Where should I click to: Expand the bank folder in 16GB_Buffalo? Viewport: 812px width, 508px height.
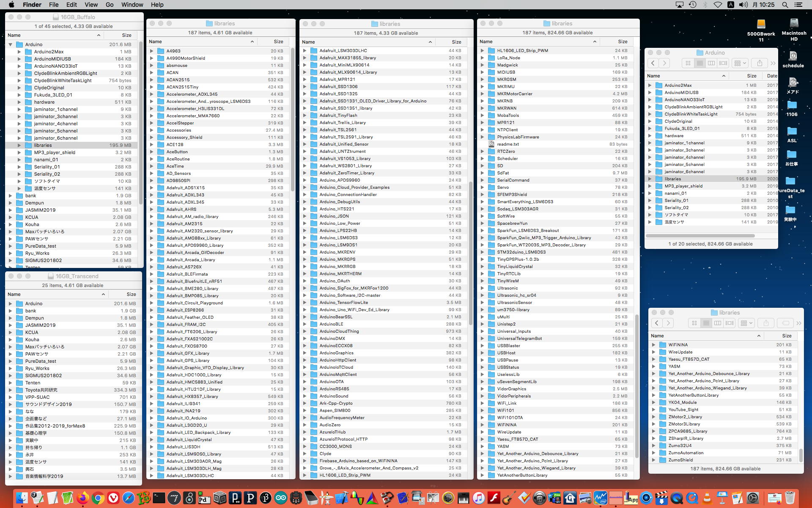pos(11,196)
